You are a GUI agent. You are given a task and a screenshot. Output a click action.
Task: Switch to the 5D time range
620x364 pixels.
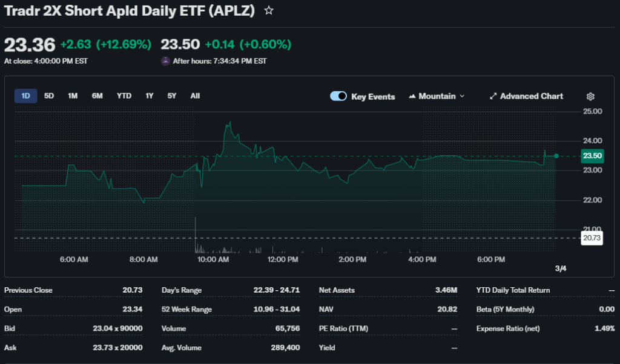49,96
